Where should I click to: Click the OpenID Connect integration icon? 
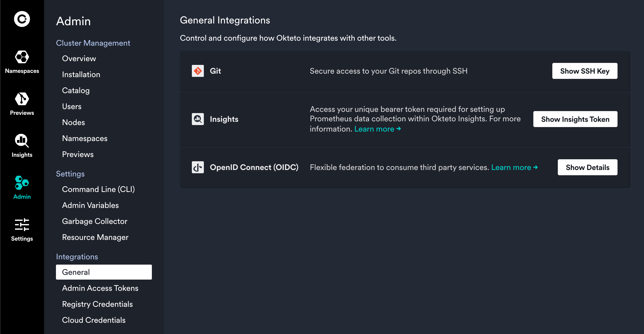click(x=198, y=167)
